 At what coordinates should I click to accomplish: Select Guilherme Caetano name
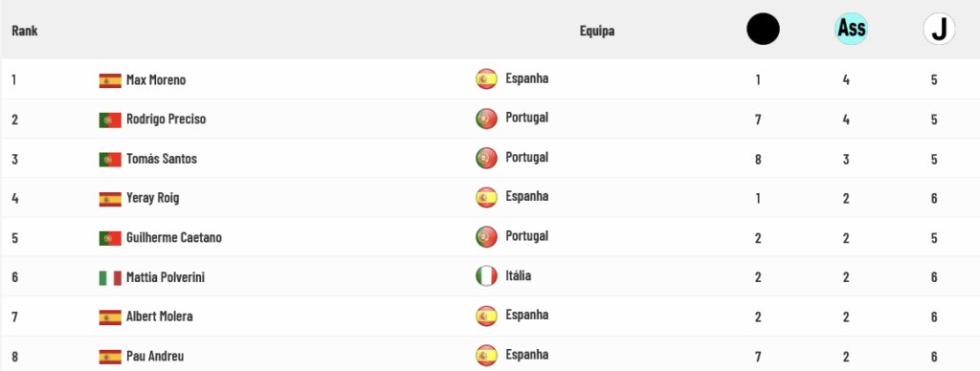(174, 238)
